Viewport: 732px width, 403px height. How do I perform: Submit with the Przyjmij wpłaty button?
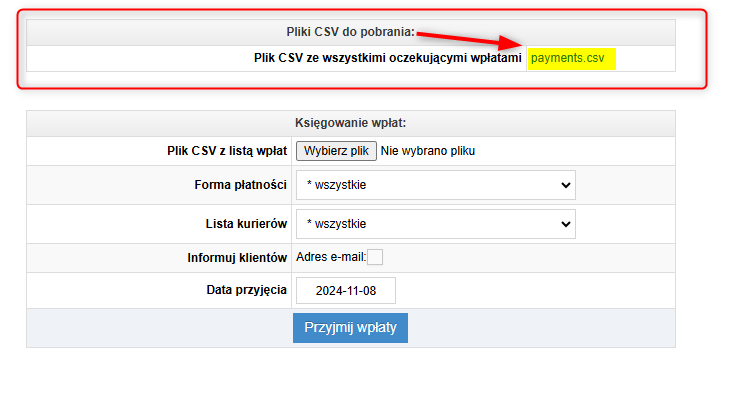[350, 328]
